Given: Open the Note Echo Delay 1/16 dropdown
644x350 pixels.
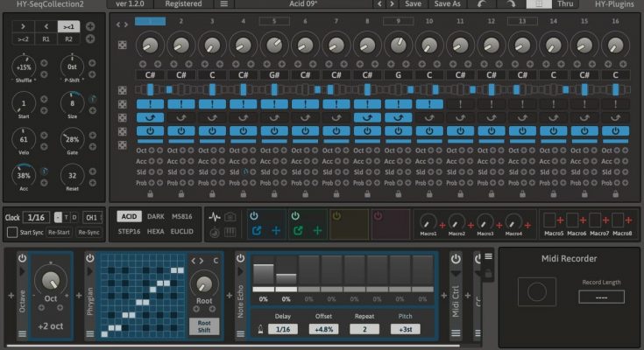Looking at the screenshot, I should (x=280, y=329).
